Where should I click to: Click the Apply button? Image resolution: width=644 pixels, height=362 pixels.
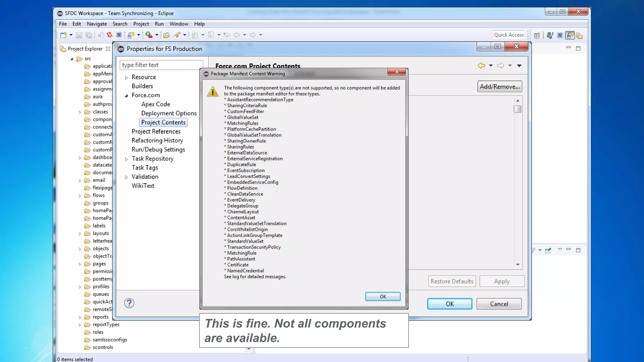pyautogui.click(x=502, y=281)
